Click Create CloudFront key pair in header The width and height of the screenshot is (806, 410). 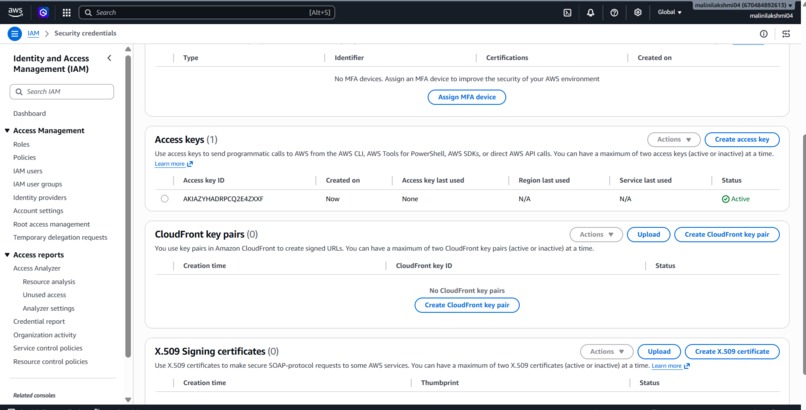[727, 234]
